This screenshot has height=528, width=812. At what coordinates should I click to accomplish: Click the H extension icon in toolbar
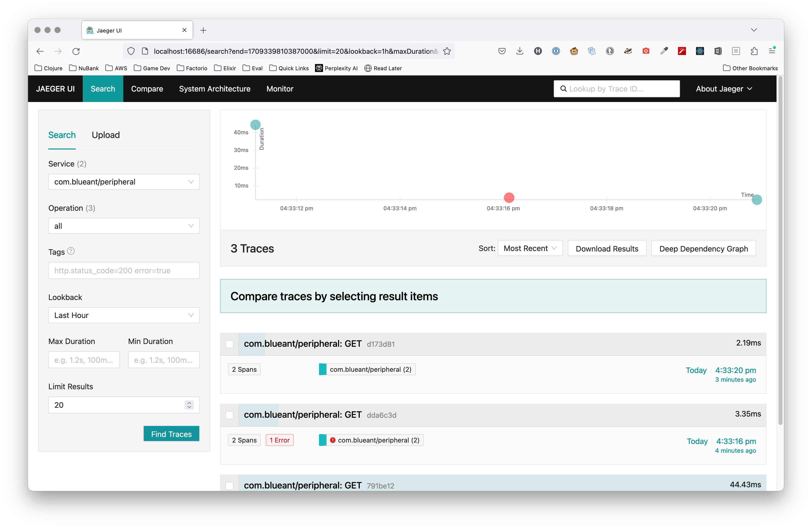point(538,51)
